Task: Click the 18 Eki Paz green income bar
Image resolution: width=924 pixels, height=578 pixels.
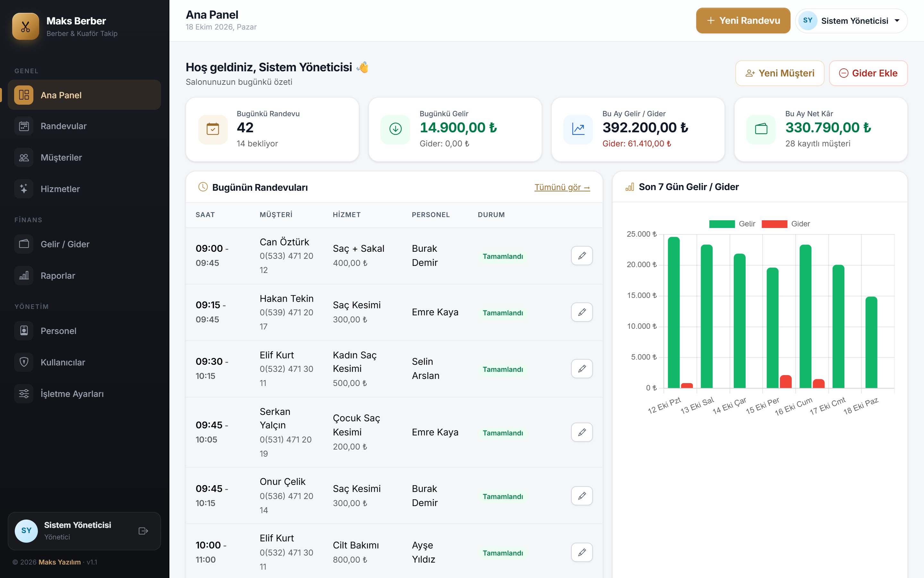Action: click(871, 342)
